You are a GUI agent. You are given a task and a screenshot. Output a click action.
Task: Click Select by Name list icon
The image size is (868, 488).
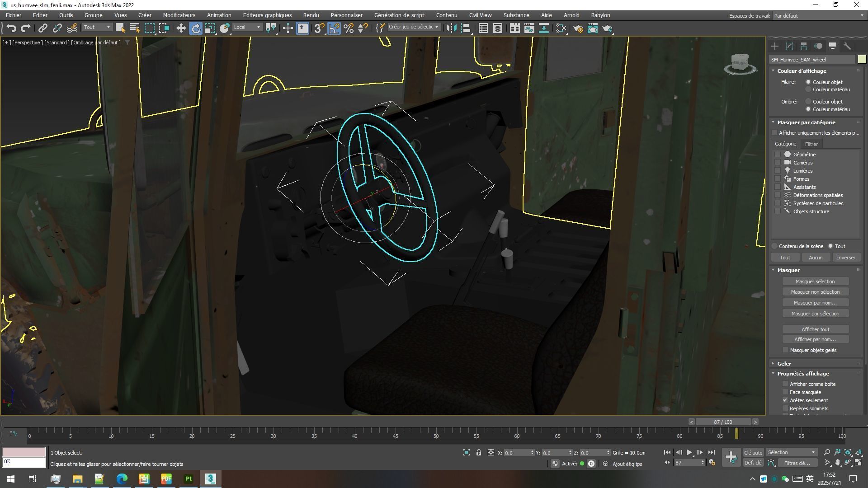135,28
